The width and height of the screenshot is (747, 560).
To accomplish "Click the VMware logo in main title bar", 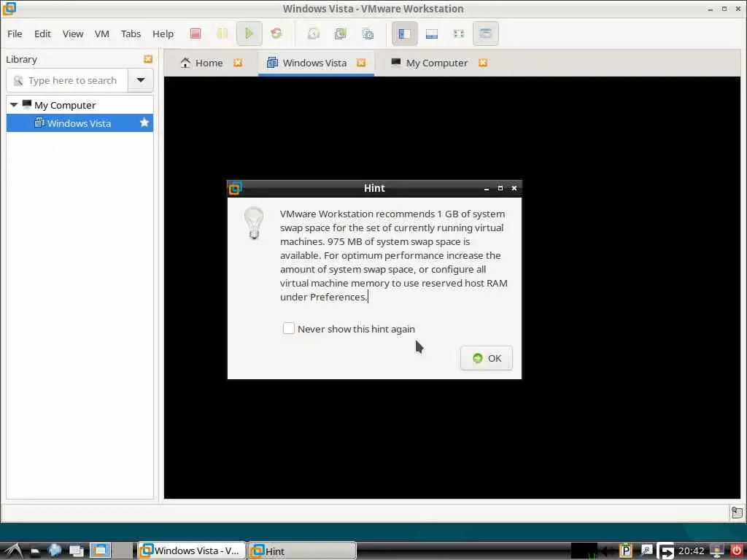I will click(x=9, y=9).
